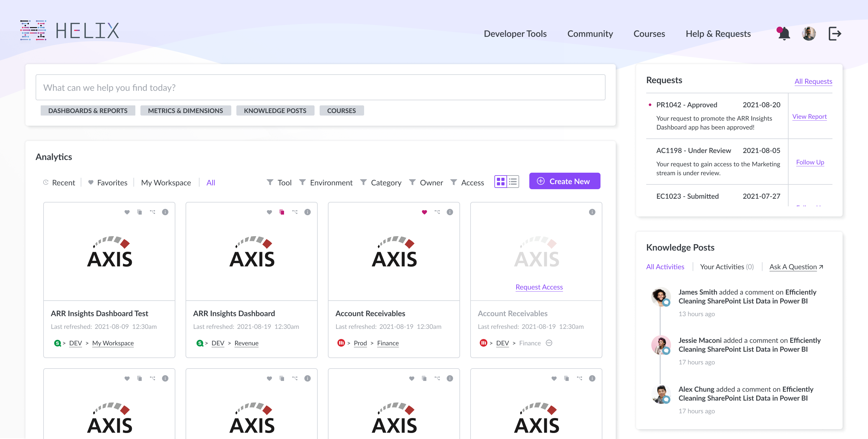Open the underlined Finance category link

tap(388, 343)
